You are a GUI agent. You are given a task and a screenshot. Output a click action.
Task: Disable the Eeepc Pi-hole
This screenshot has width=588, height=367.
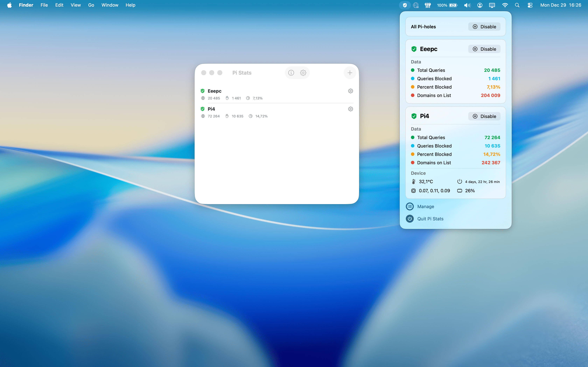pos(484,49)
